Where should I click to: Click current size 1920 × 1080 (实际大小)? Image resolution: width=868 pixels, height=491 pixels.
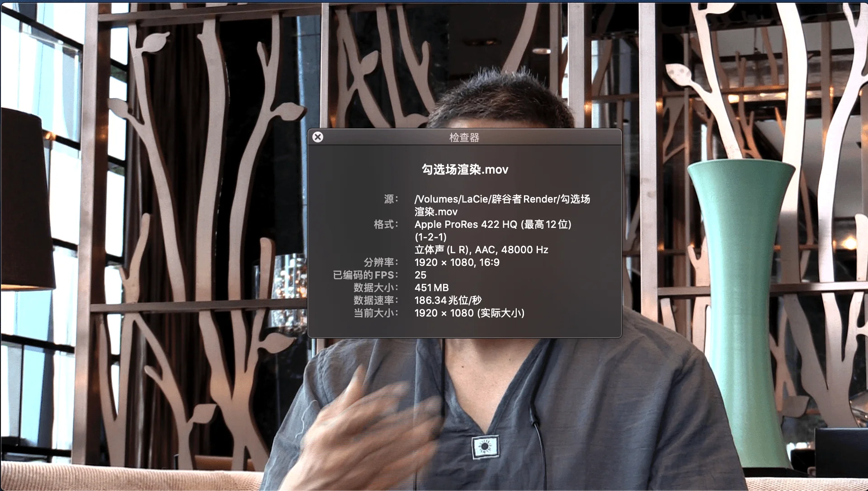(x=469, y=313)
